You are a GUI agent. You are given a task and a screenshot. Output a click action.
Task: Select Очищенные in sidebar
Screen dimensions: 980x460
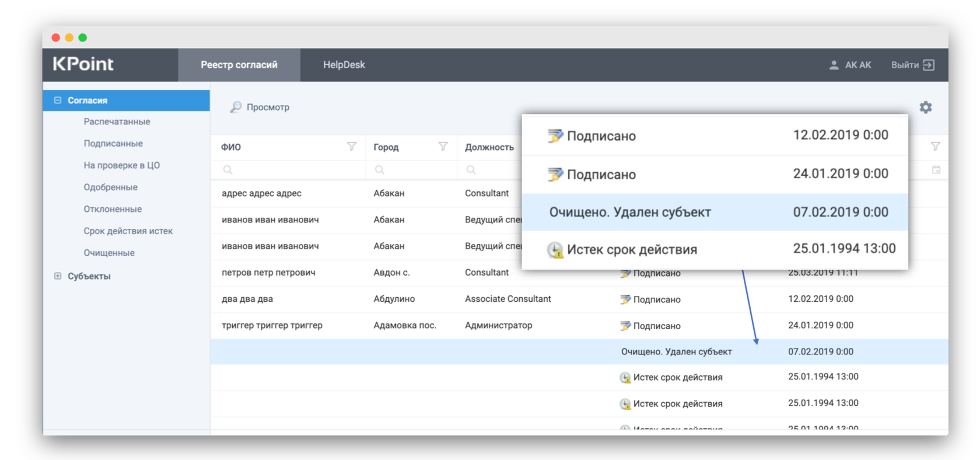pyautogui.click(x=109, y=253)
